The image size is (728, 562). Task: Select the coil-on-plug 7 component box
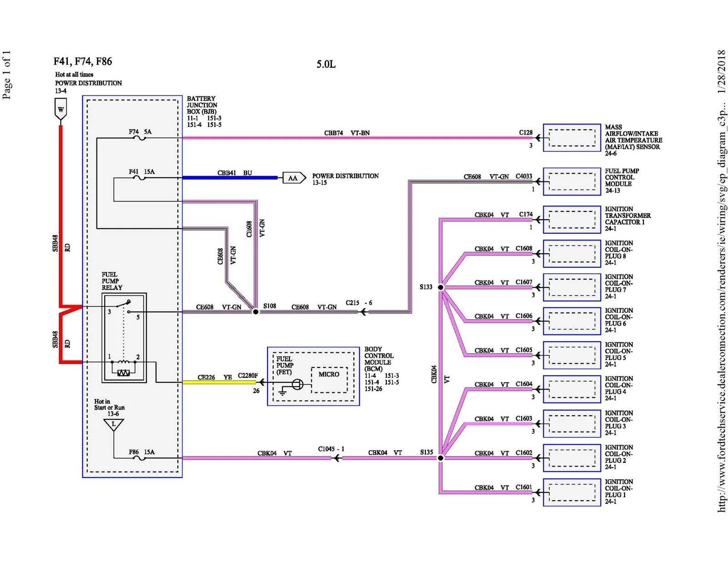point(572,287)
